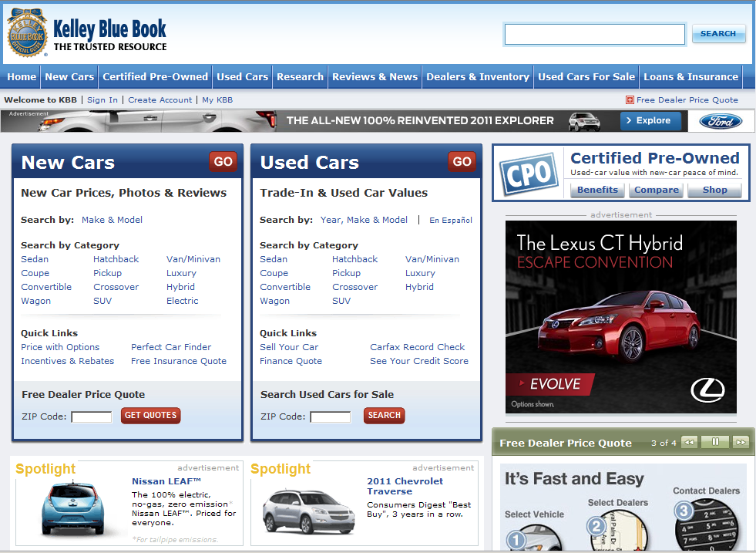Click the Lexus logo in the ad

(707, 390)
